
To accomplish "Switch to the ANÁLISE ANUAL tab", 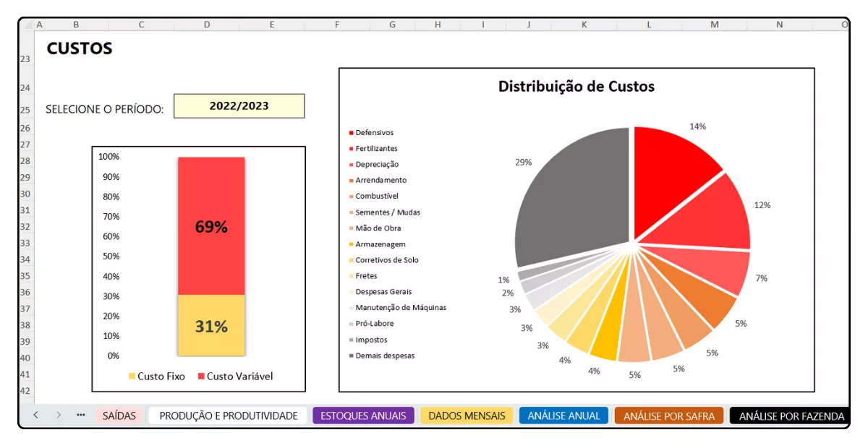I will click(x=563, y=416).
